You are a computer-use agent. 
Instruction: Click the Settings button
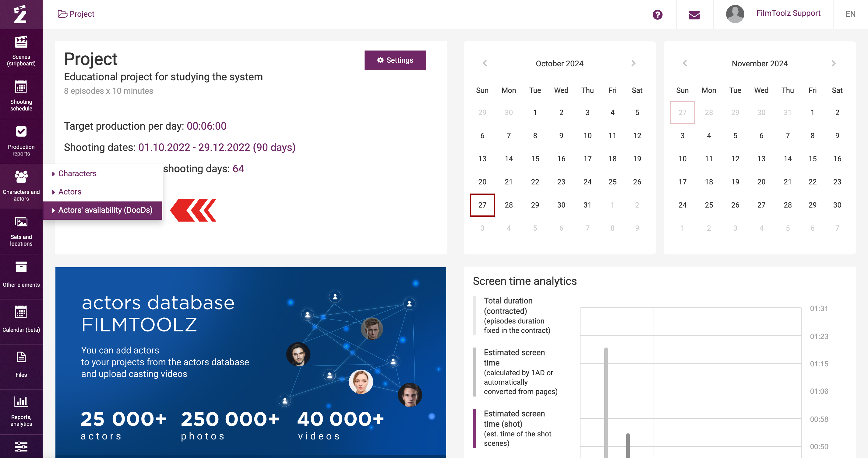tap(395, 60)
